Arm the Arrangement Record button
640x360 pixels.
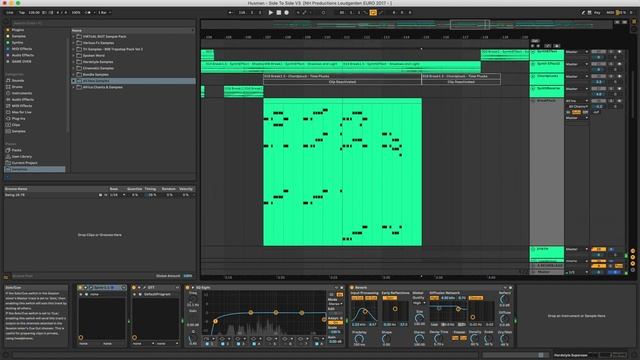[287, 13]
